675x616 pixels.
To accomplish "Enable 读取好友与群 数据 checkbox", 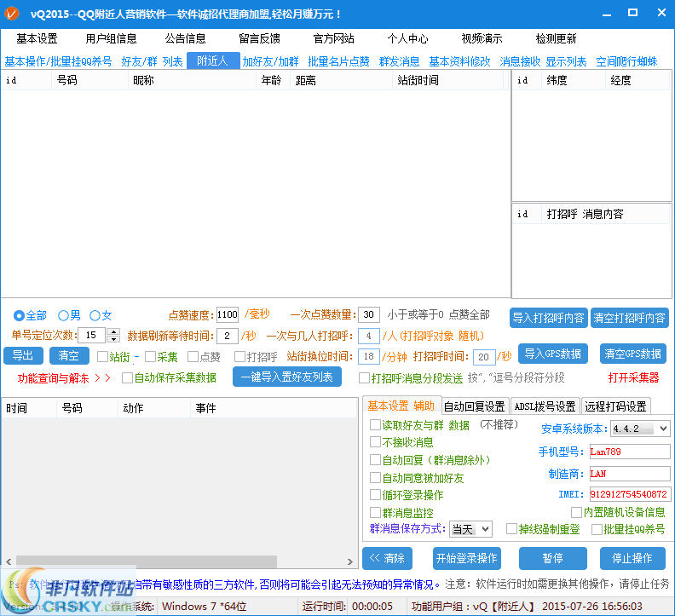I will [375, 425].
